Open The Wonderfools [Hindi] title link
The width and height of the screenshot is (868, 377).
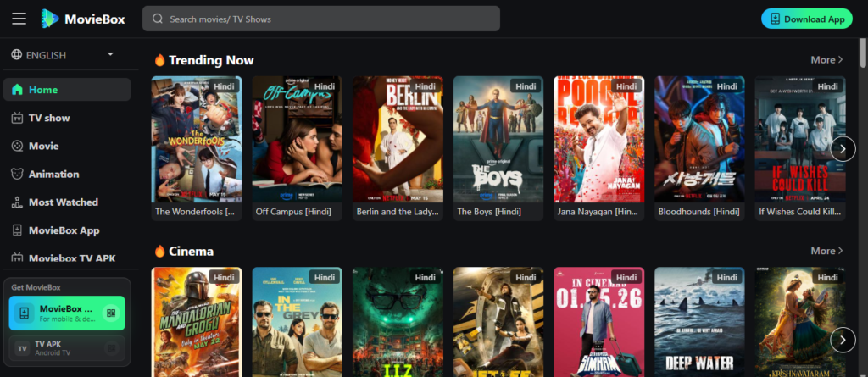click(195, 212)
